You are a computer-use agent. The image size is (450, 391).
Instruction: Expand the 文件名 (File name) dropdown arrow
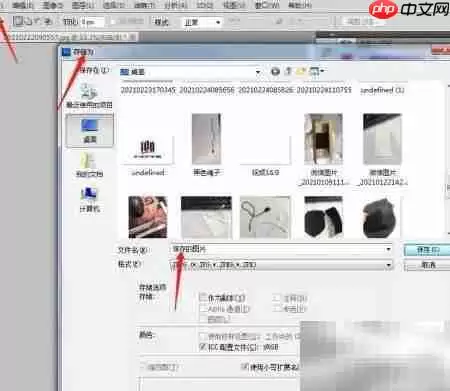coord(388,249)
